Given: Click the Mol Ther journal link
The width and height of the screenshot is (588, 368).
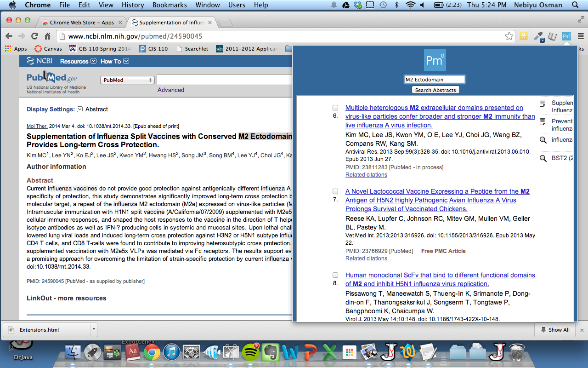Looking at the screenshot, I should (x=37, y=126).
